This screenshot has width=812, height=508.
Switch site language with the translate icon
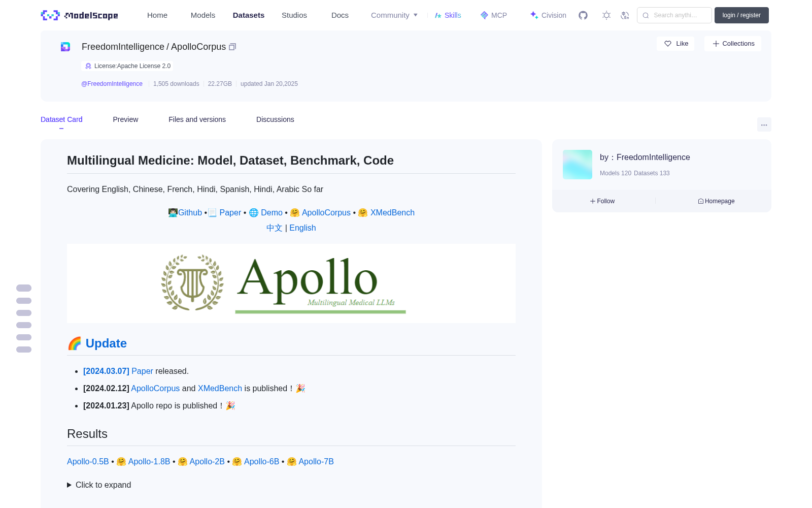pyautogui.click(x=625, y=15)
